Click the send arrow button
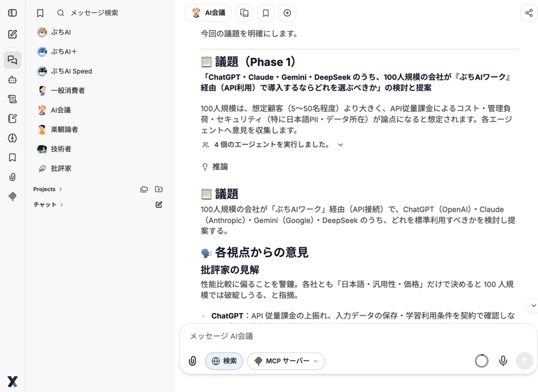The image size is (538, 392). click(524, 361)
